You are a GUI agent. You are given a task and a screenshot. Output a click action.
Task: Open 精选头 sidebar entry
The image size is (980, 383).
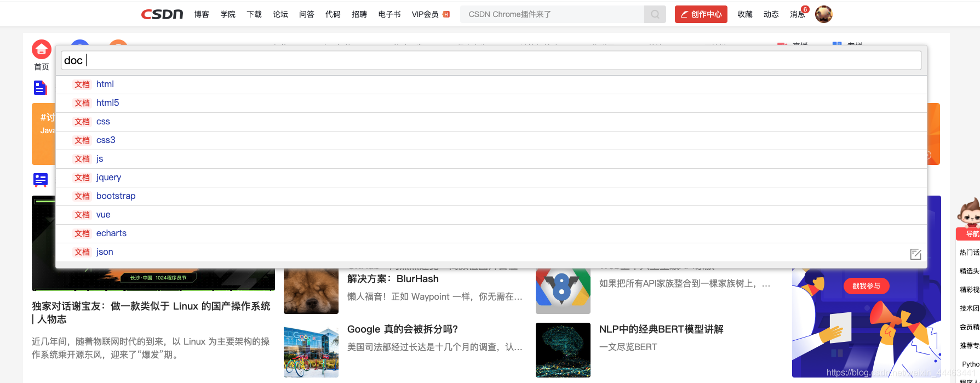(969, 271)
